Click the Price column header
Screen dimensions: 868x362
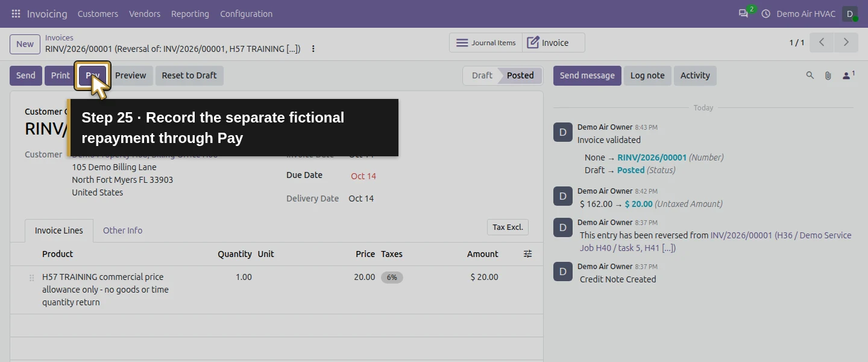(x=365, y=254)
